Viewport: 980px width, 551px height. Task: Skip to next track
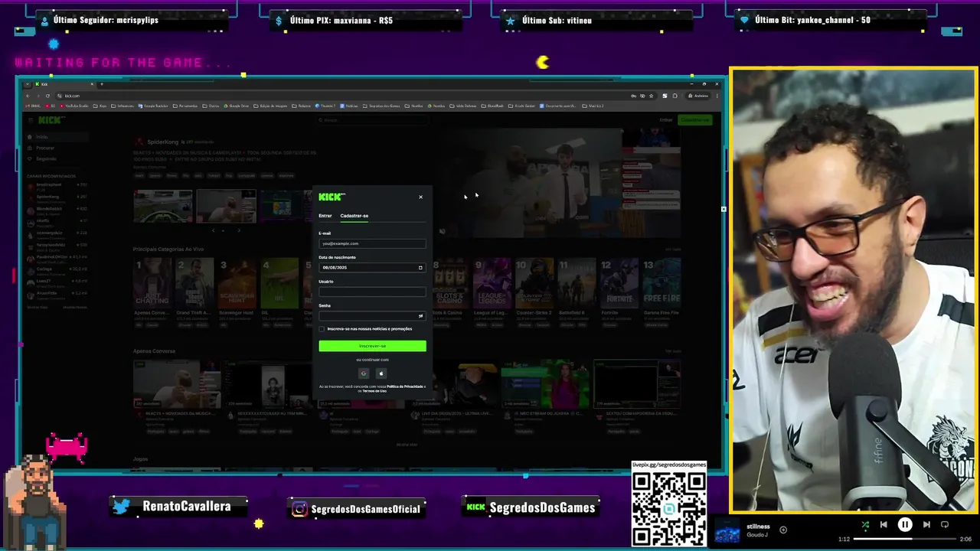point(926,525)
